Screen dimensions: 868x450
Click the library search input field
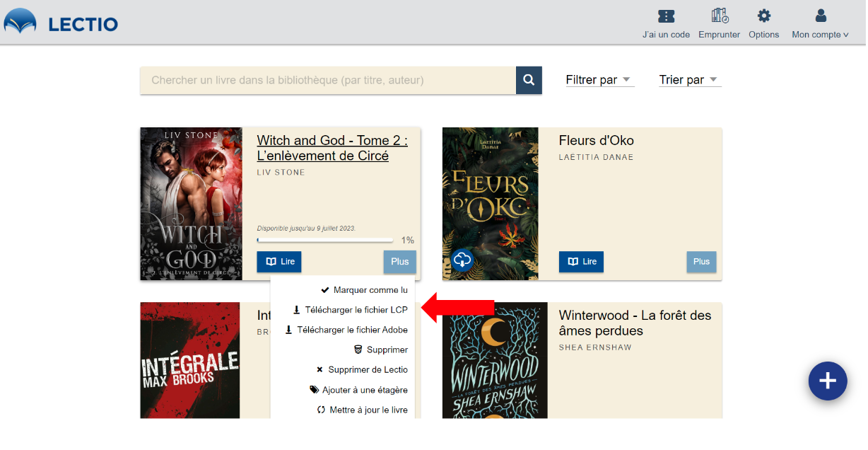[328, 81]
